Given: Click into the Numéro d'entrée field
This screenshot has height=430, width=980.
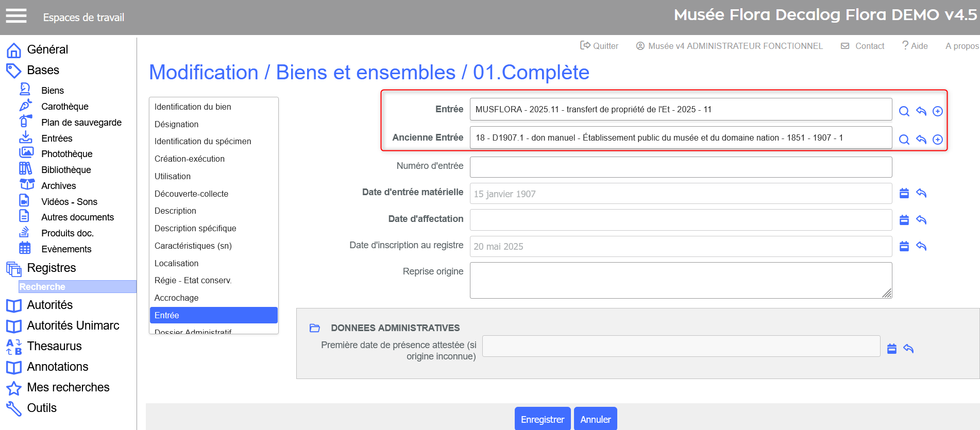Looking at the screenshot, I should pos(680,167).
